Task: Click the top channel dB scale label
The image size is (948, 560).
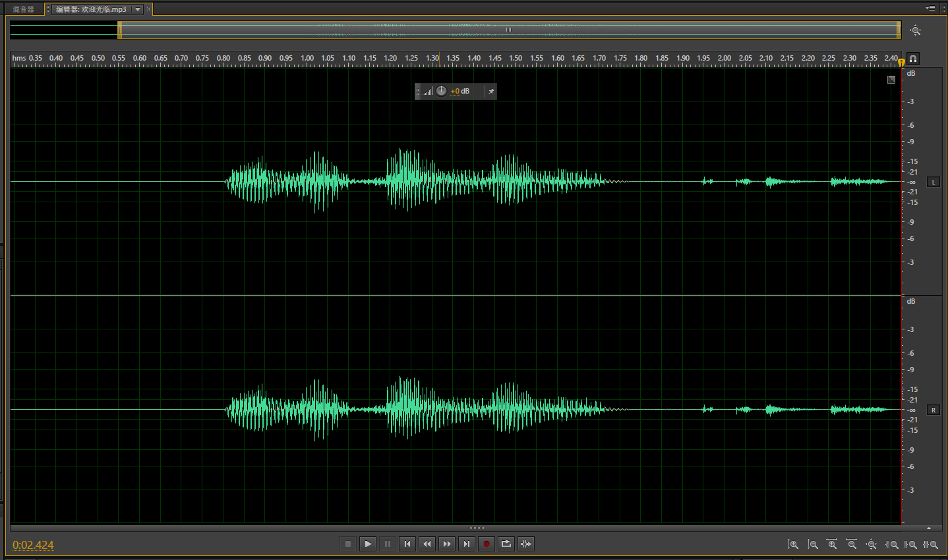Action: tap(911, 73)
